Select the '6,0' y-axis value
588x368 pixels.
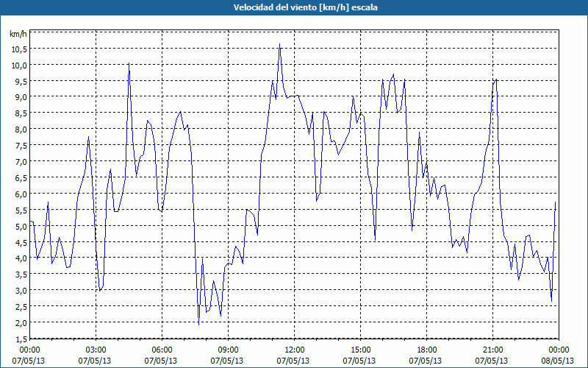click(21, 194)
